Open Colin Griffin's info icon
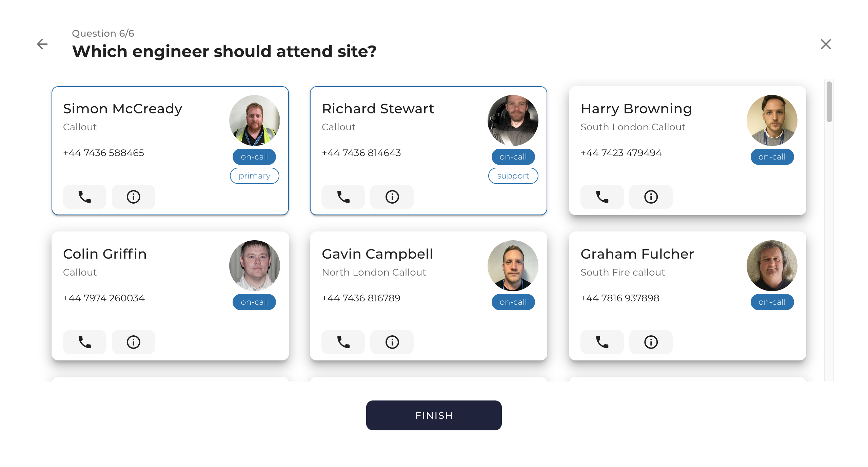868x467 pixels. coord(133,342)
